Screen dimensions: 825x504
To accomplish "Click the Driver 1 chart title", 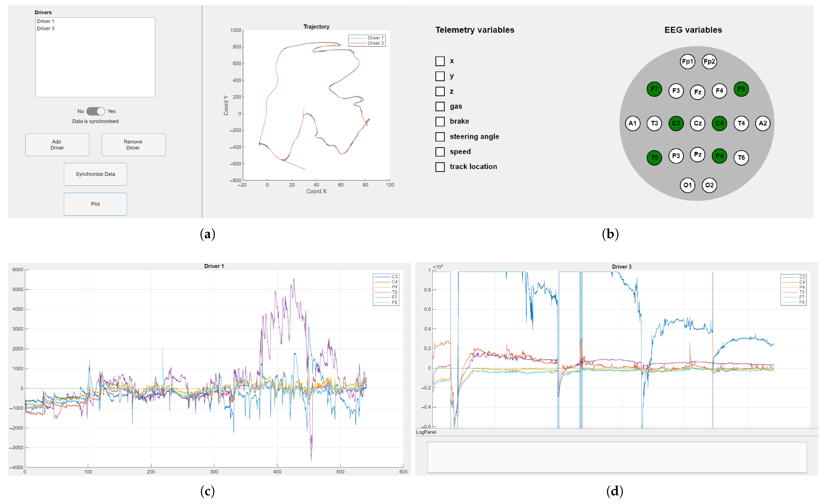I will pos(214,266).
